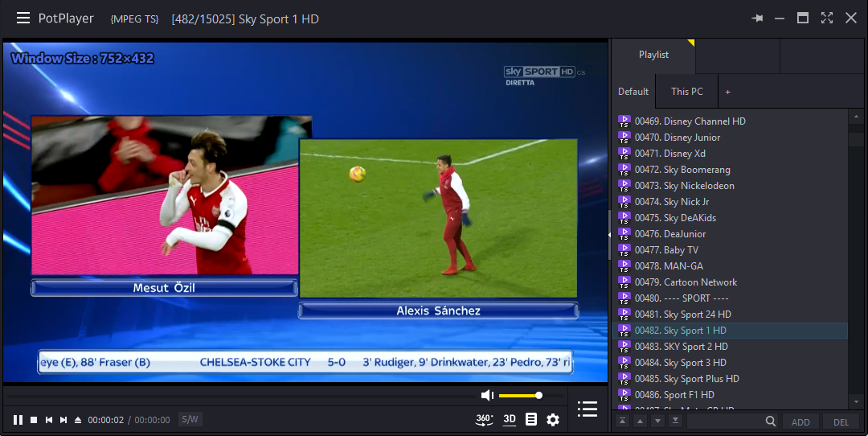Select 00472. Sky Boomerang

tap(731, 169)
